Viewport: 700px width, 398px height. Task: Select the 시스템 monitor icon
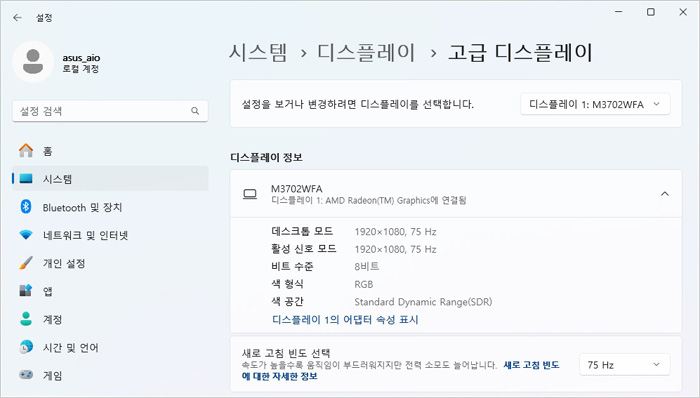[26, 178]
